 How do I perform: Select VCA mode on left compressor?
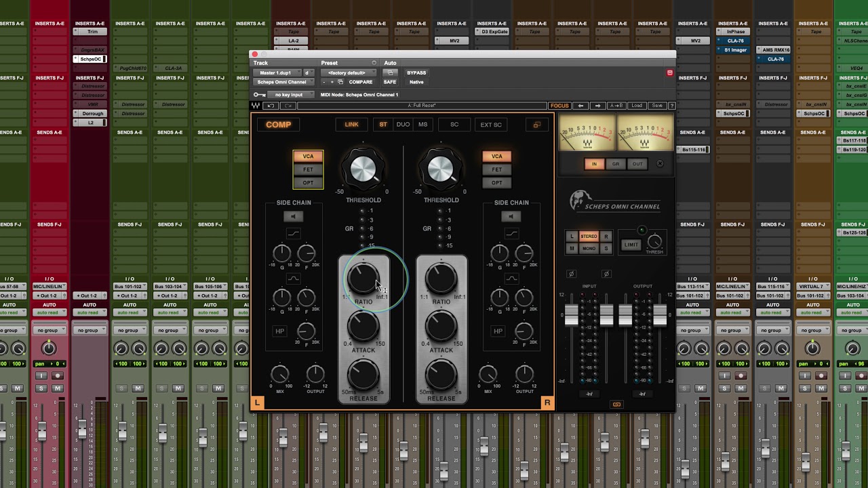coord(308,157)
